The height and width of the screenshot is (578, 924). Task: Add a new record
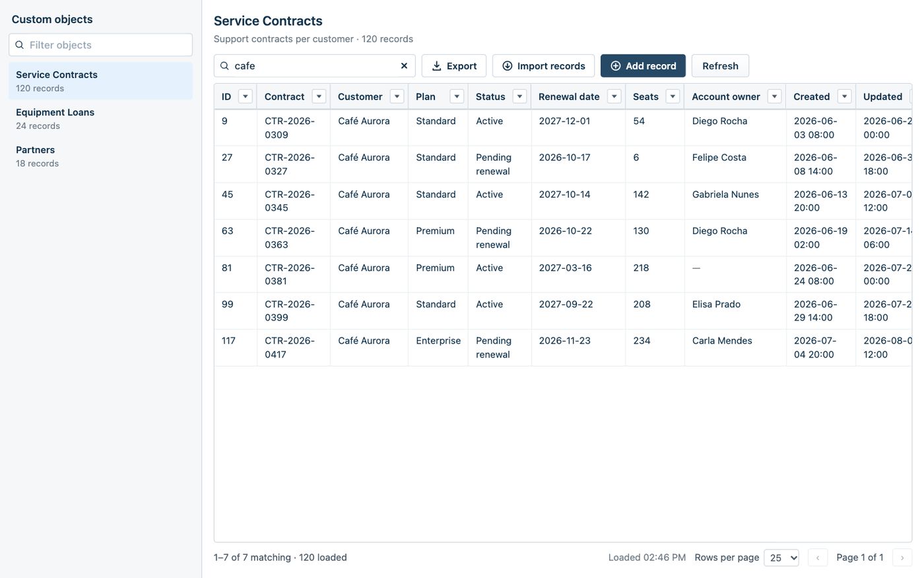click(643, 66)
